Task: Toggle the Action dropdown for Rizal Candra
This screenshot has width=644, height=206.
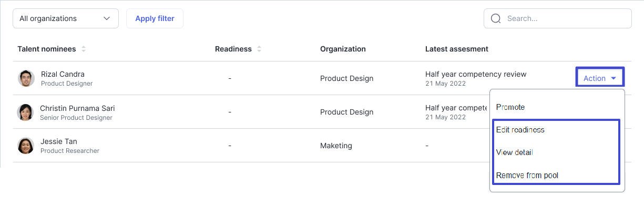Action: (600, 78)
